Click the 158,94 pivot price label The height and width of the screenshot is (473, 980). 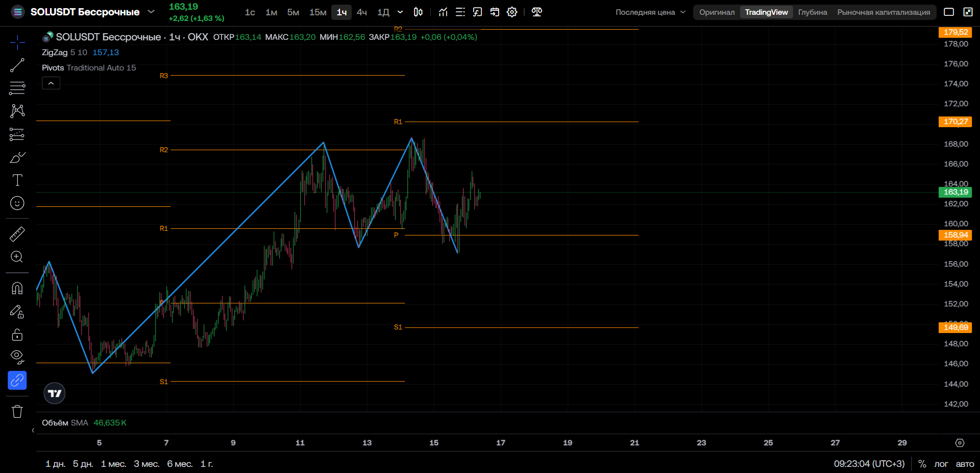pyautogui.click(x=955, y=235)
